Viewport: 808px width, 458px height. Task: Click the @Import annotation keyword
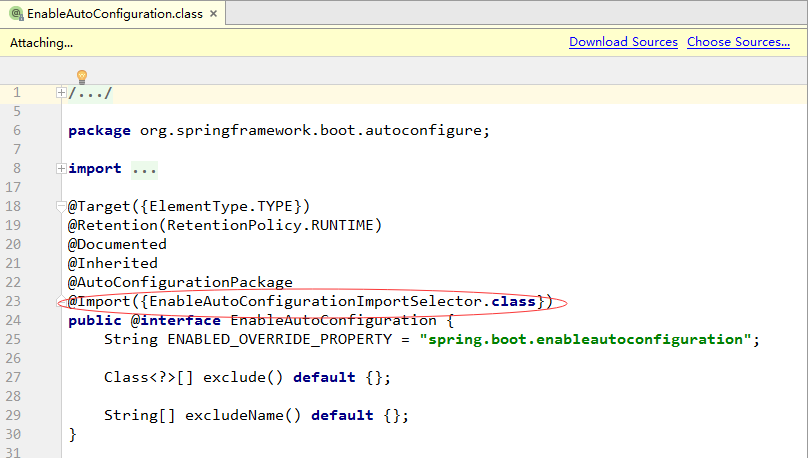(x=99, y=301)
